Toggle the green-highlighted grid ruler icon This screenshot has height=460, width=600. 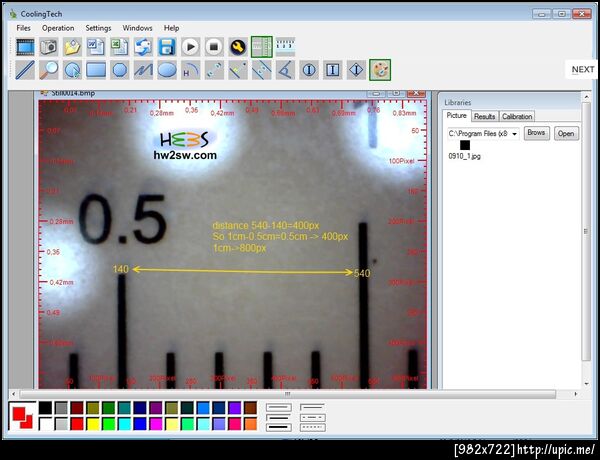(262, 47)
